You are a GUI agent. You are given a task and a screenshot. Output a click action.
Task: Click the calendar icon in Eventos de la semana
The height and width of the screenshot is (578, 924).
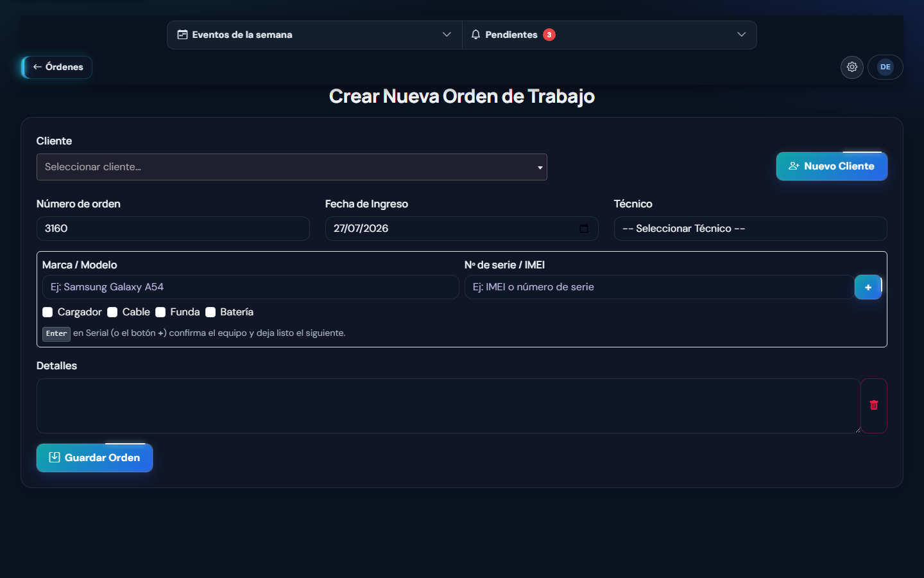click(x=182, y=35)
